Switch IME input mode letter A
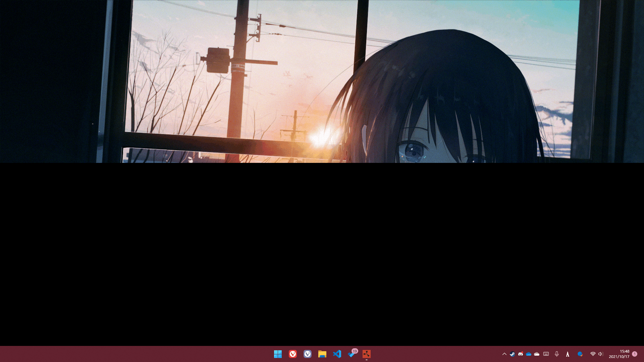 coord(568,354)
